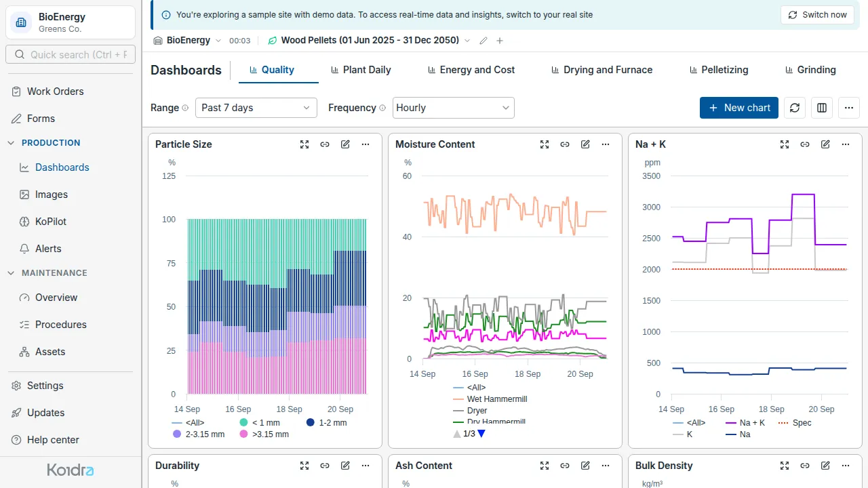Refresh the dashboard data

pyautogui.click(x=795, y=108)
